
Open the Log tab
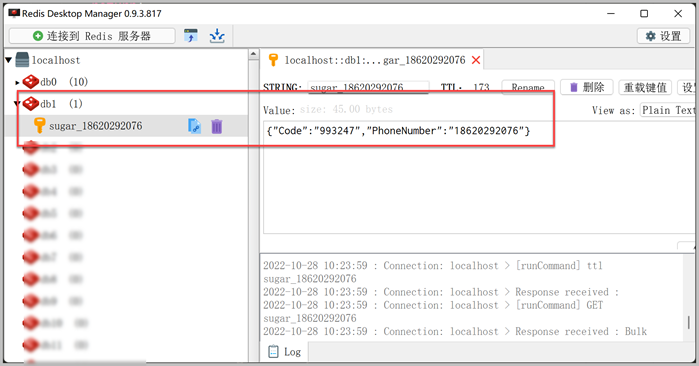click(x=284, y=352)
